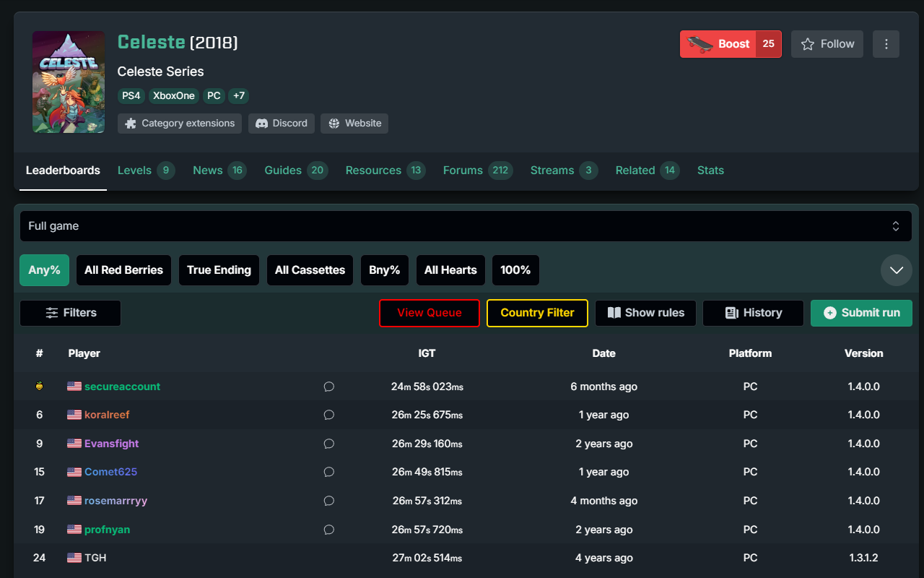Open comment bubble on profnyan's run

click(x=328, y=530)
